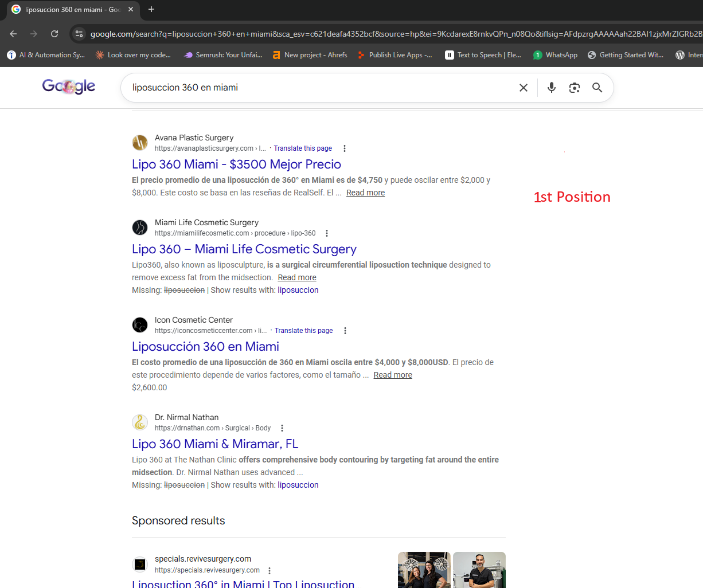Click Read more on Icon Cosmetic snippet
Viewport: 703px width, 588px height.
393,375
